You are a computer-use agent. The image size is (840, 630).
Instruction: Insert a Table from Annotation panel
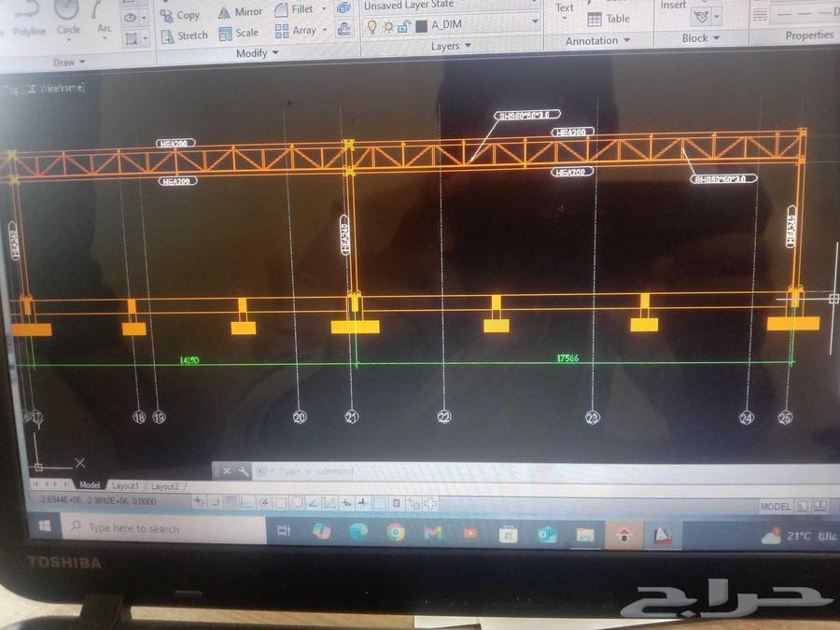pos(609,19)
